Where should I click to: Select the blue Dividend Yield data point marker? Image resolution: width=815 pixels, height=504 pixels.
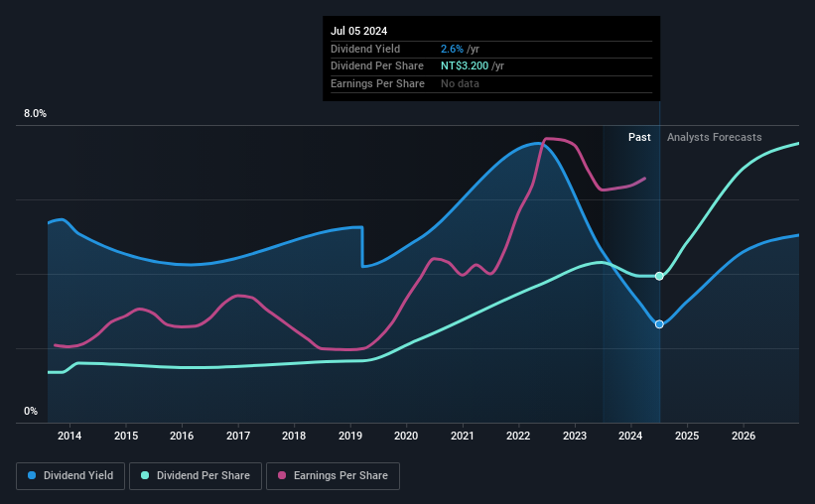[659, 324]
